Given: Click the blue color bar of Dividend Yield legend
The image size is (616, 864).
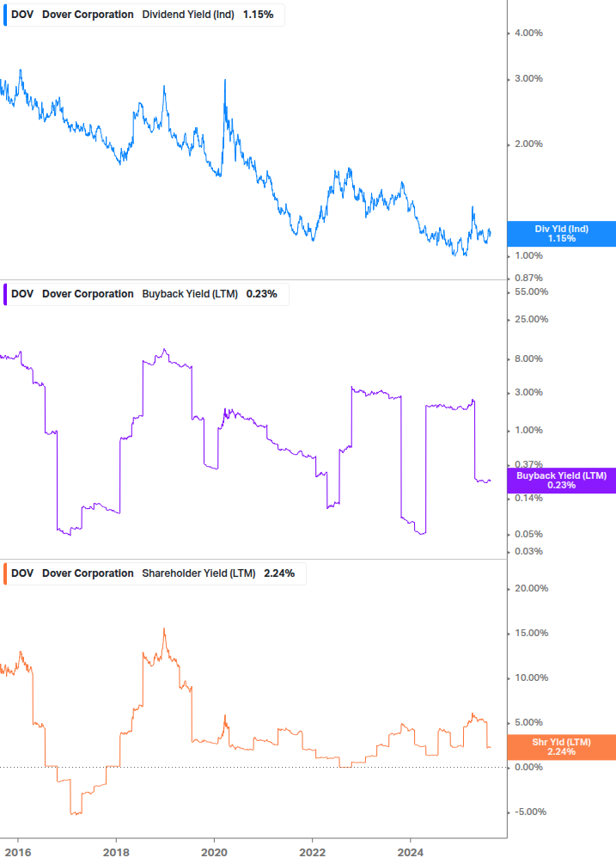Looking at the screenshot, I should tap(5, 15).
